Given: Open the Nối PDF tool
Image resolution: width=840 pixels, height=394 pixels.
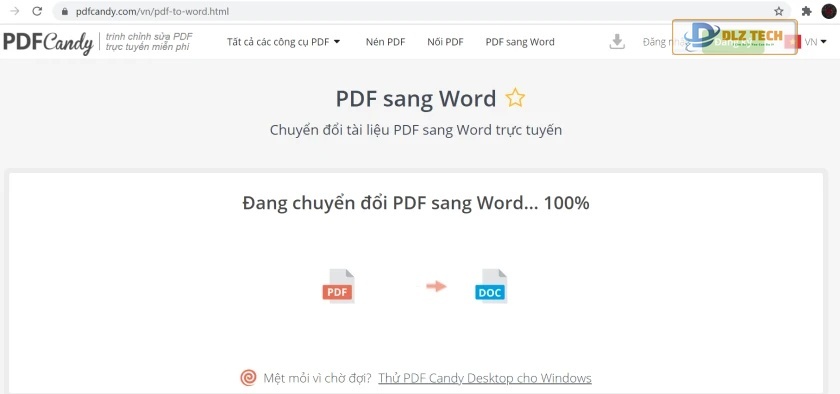Looking at the screenshot, I should point(445,42).
